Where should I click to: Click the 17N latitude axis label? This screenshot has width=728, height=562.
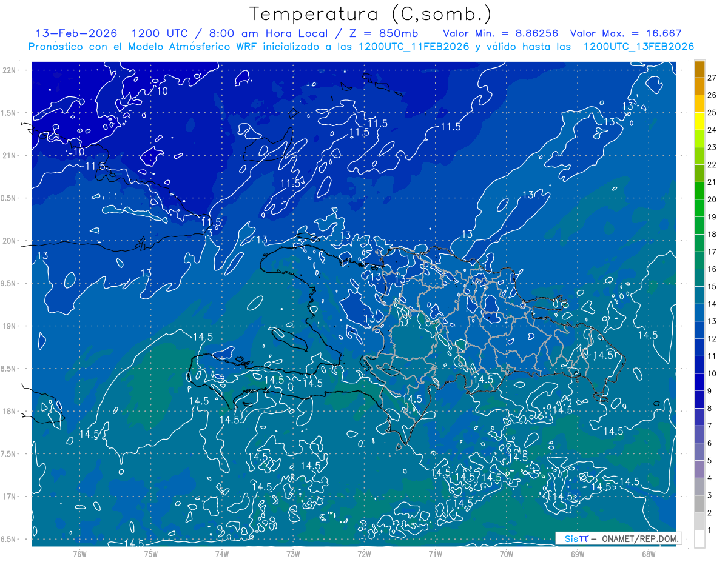10,497
